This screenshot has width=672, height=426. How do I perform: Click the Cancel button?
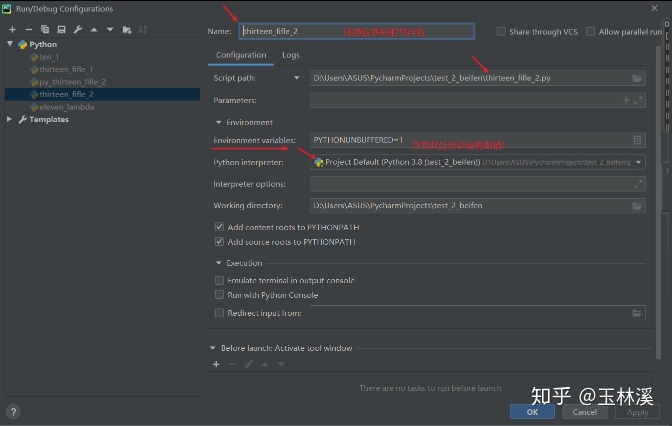(x=585, y=412)
